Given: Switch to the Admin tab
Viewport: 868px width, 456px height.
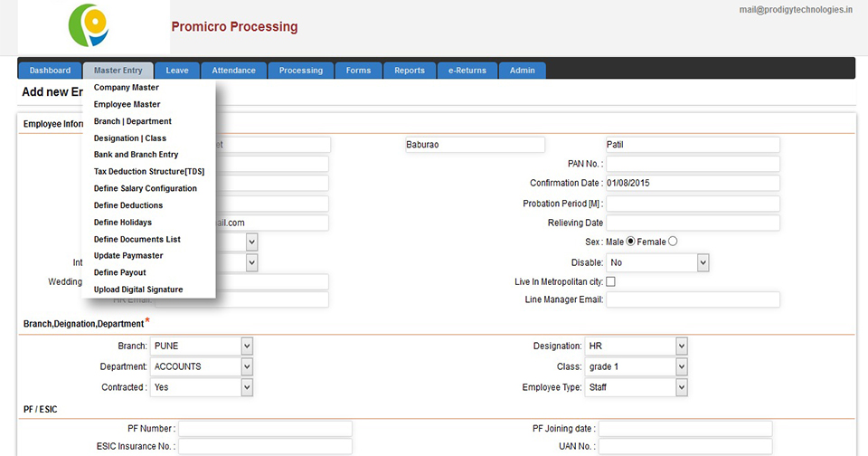Looking at the screenshot, I should pyautogui.click(x=522, y=71).
